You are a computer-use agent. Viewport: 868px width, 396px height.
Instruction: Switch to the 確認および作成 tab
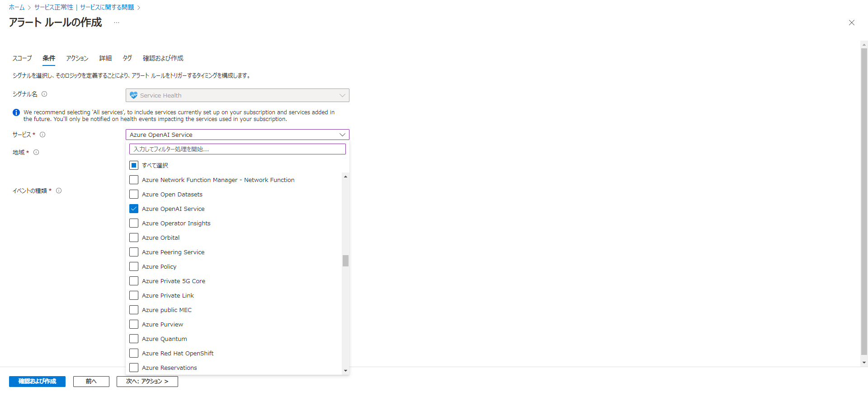[163, 58]
